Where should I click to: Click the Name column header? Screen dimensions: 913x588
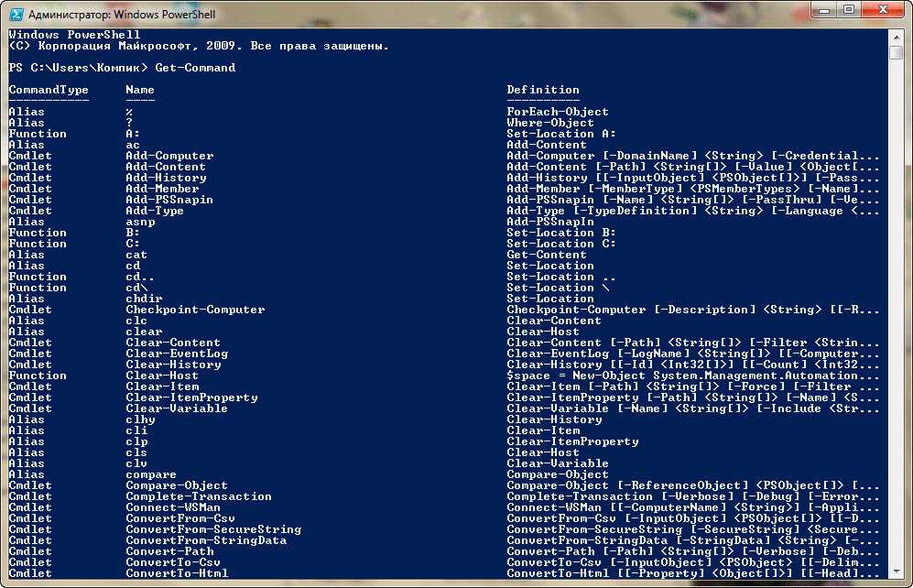pos(140,90)
